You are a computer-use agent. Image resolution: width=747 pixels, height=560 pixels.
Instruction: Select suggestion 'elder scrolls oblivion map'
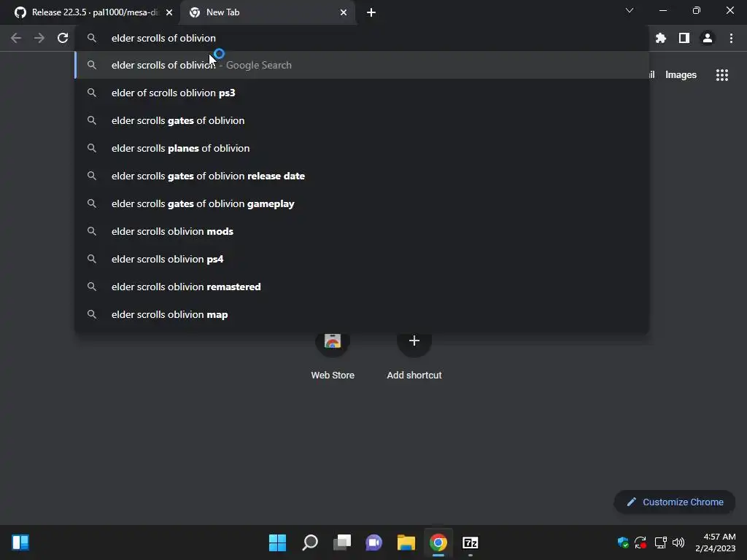tap(362, 314)
